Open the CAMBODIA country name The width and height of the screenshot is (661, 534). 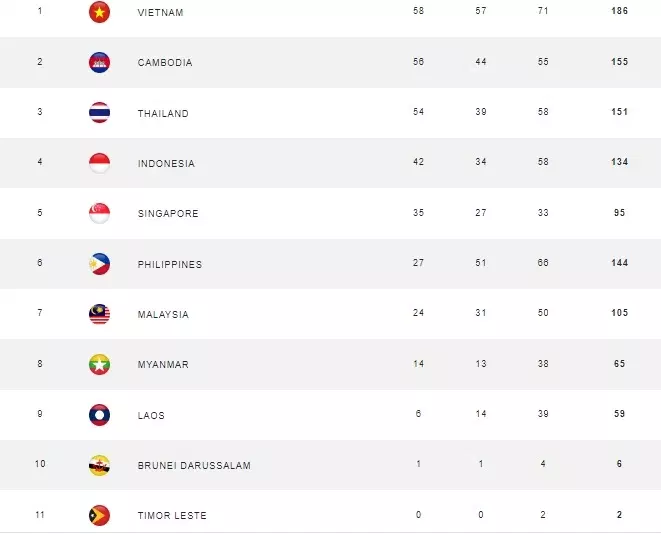click(165, 63)
